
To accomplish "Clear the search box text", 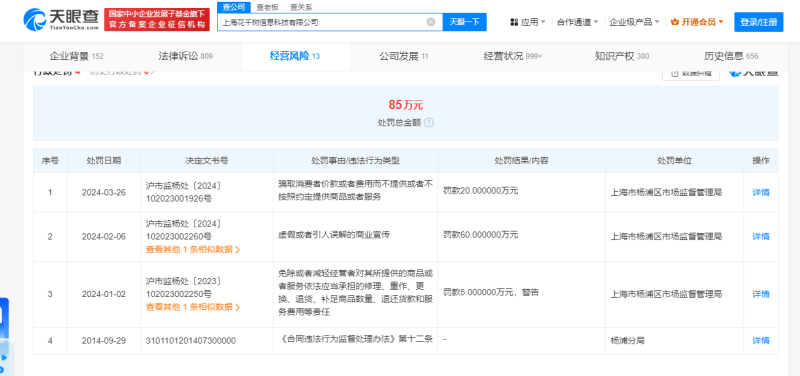I will tap(431, 22).
